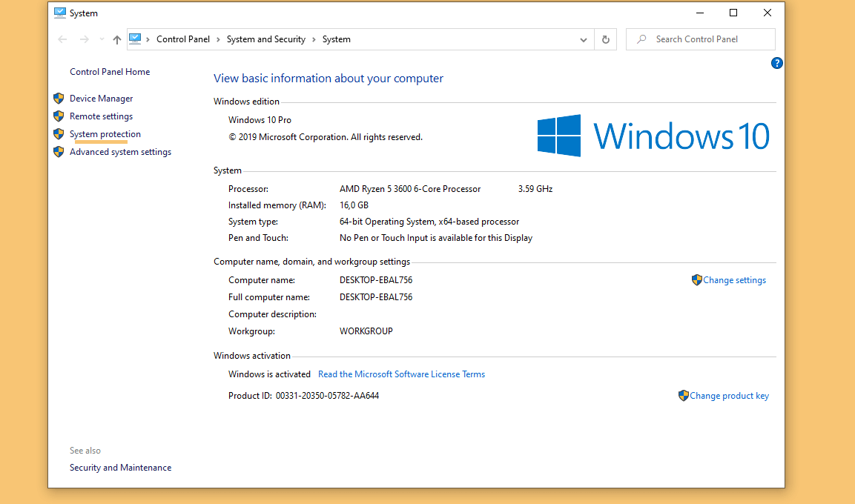855x504 pixels.
Task: Go up one level with the Up arrow
Action: click(116, 39)
